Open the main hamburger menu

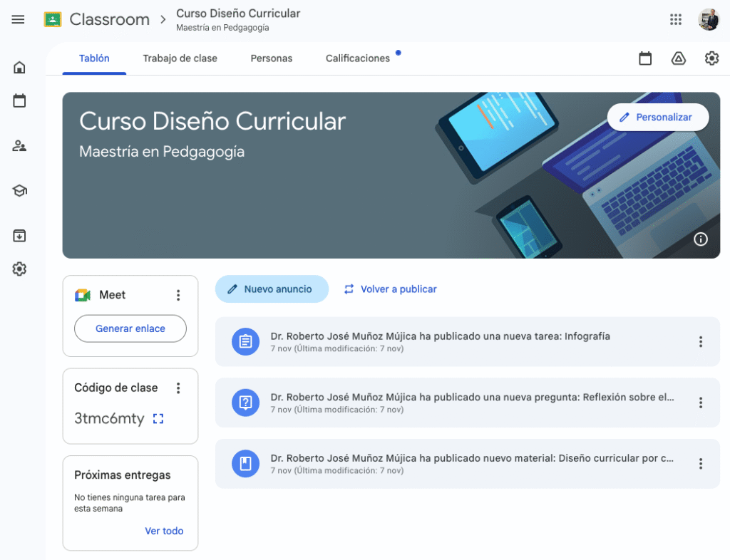pos(19,19)
